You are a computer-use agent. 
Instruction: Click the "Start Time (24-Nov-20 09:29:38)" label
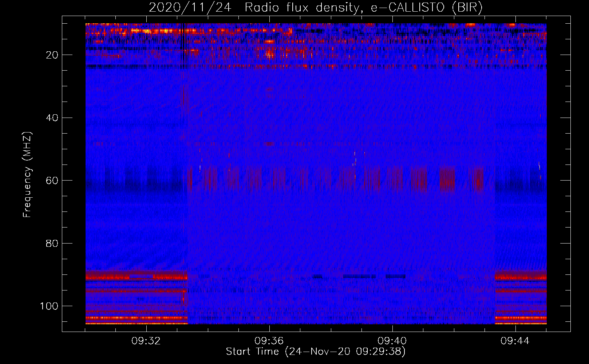316,352
